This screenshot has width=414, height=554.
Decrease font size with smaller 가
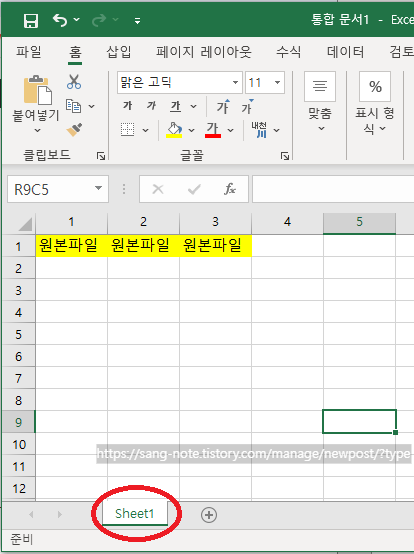tap(248, 106)
